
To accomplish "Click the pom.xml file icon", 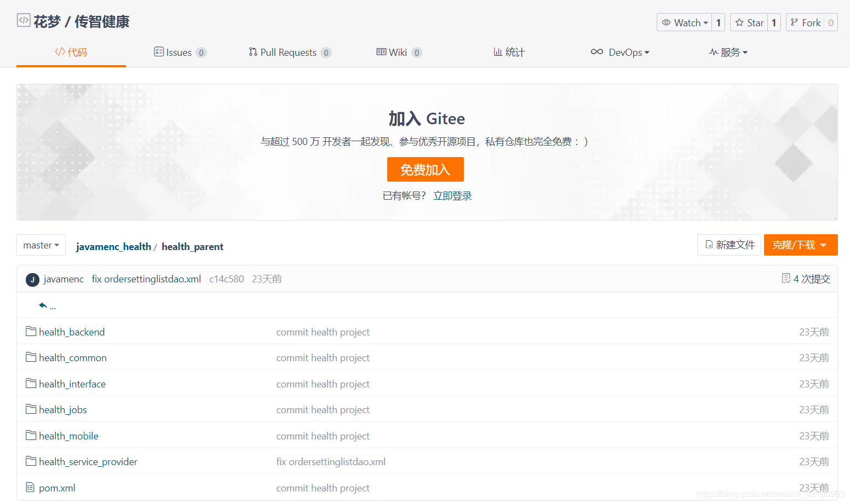I will coord(30,487).
